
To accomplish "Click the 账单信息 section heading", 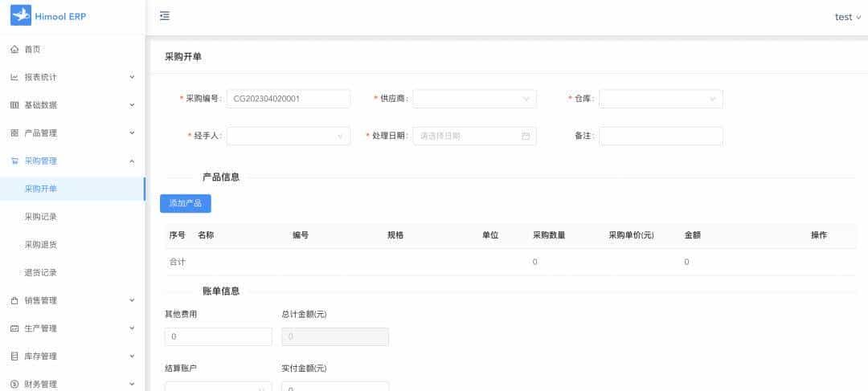I will pyautogui.click(x=221, y=291).
